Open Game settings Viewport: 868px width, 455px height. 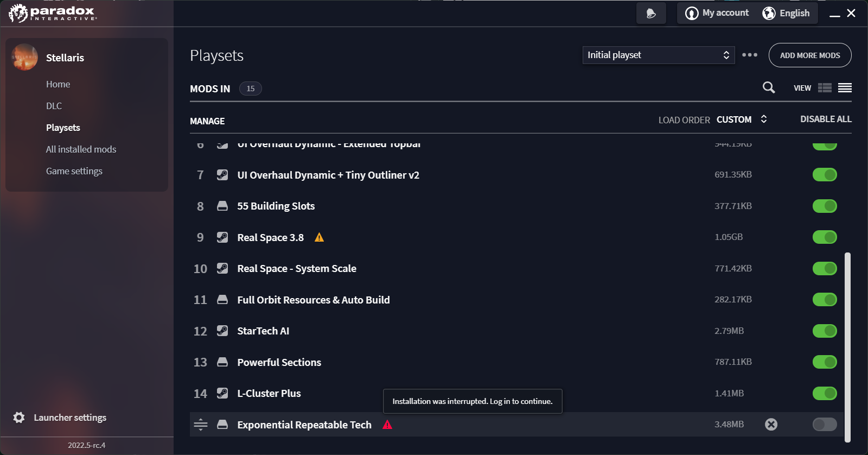click(74, 171)
